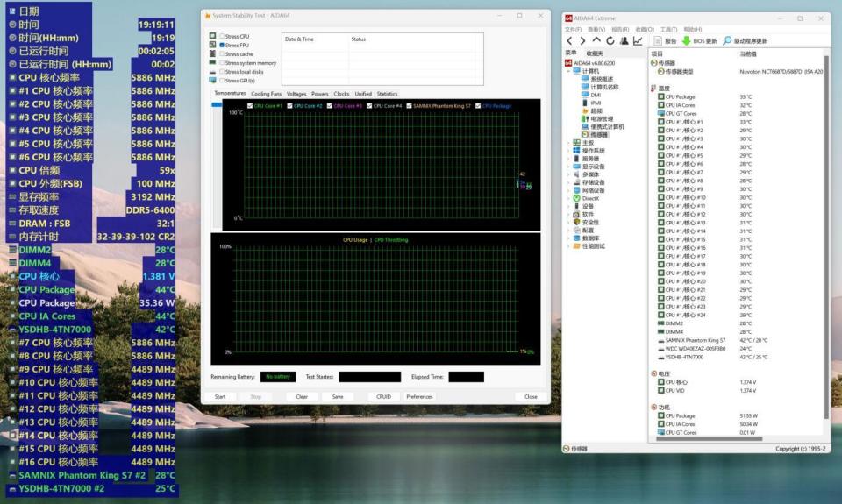Expand the 设备 devices tree node

pos(568,206)
